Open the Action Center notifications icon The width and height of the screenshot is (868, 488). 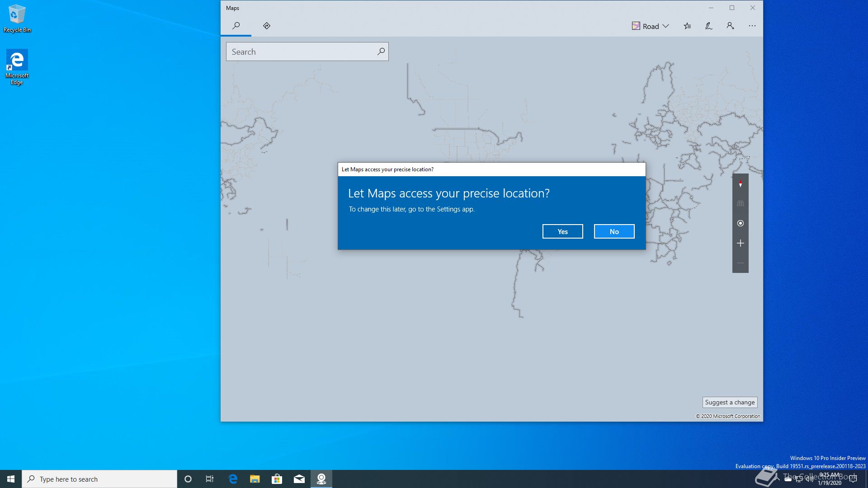click(x=853, y=479)
